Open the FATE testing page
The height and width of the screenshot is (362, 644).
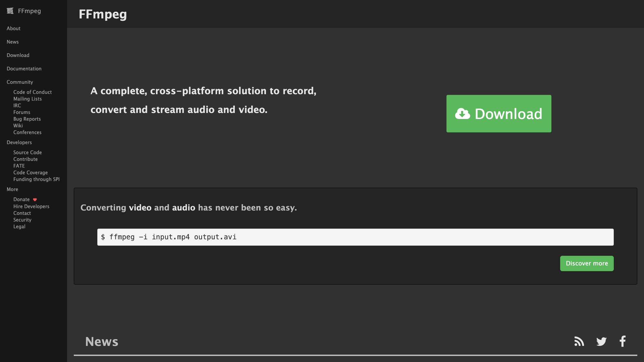(19, 166)
